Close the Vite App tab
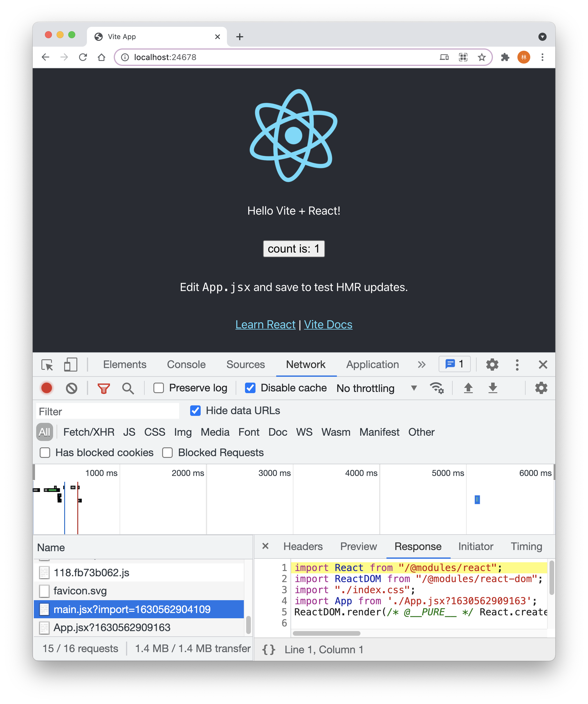This screenshot has height=704, width=588. [x=218, y=37]
